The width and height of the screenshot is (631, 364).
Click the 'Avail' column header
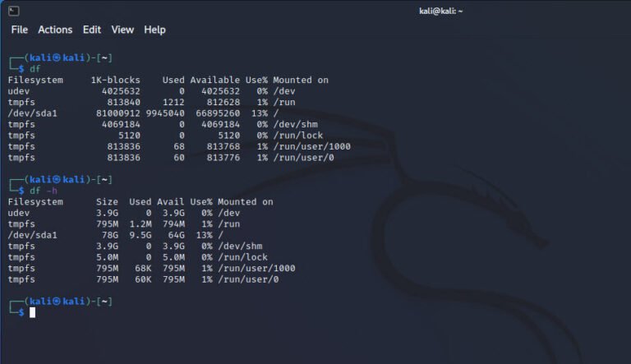tap(171, 202)
